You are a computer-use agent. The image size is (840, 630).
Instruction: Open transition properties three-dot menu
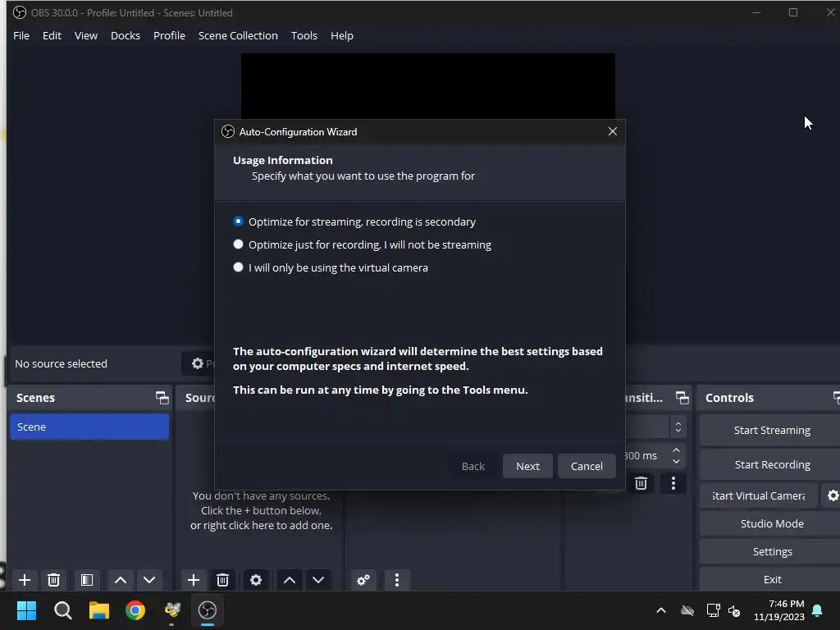coord(673,483)
